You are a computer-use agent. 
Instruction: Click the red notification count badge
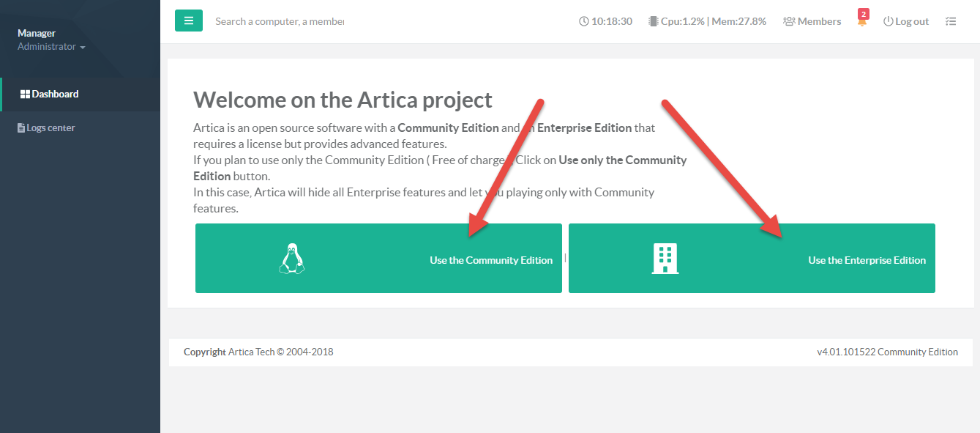(x=864, y=14)
